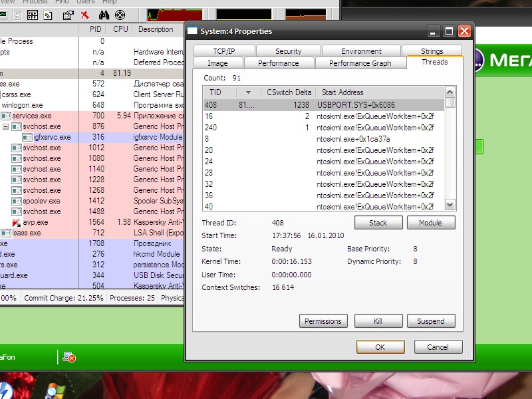This screenshot has width=532, height=399.
Task: Click the network disconnected tray icon
Action: pos(69,357)
